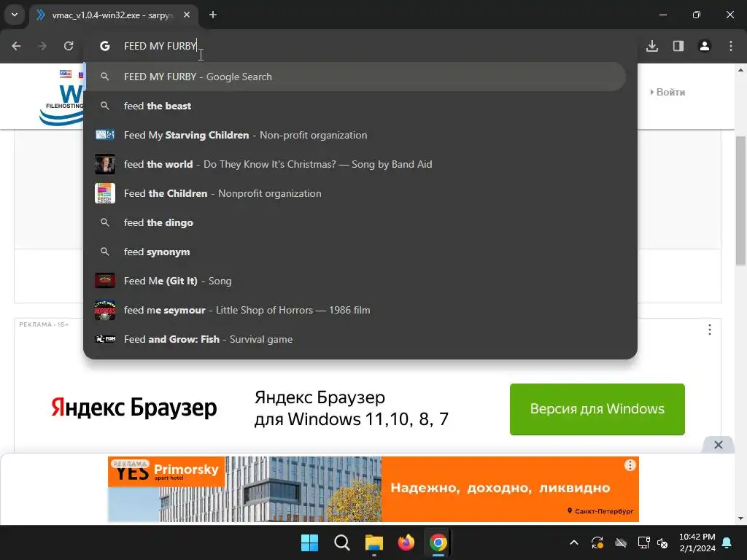Click the muted volume tray icon
The image size is (747, 560).
(662, 542)
